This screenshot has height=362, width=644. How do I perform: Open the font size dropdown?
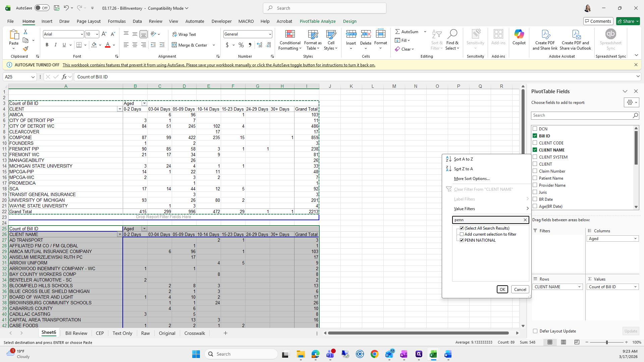(97, 34)
